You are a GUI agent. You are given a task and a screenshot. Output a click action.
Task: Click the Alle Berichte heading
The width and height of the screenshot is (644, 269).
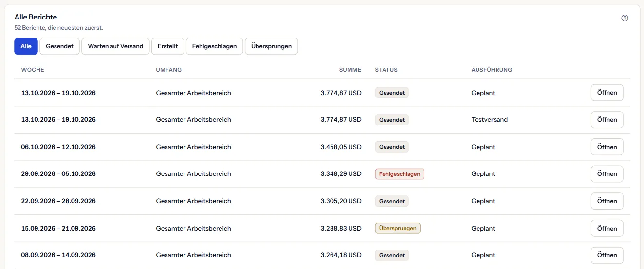[36, 17]
